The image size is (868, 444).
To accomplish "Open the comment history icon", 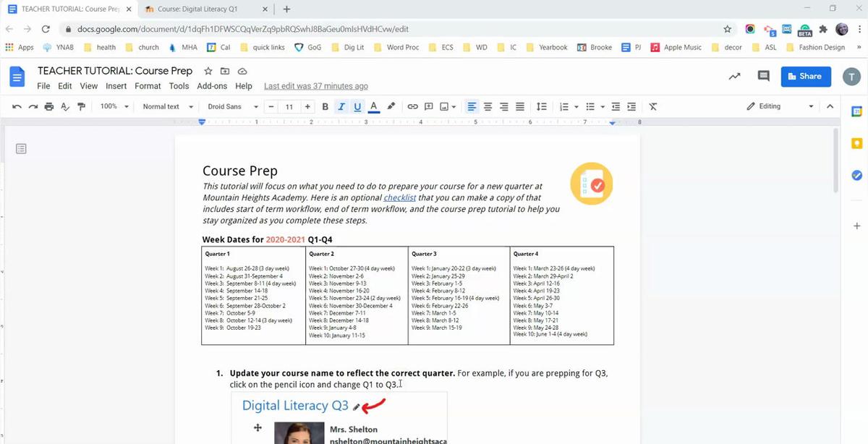I will tap(763, 76).
